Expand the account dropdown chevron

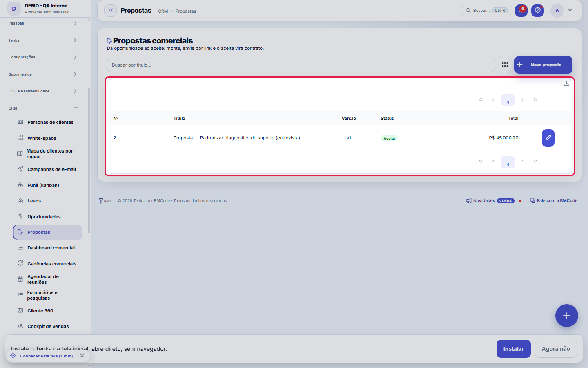tap(570, 10)
